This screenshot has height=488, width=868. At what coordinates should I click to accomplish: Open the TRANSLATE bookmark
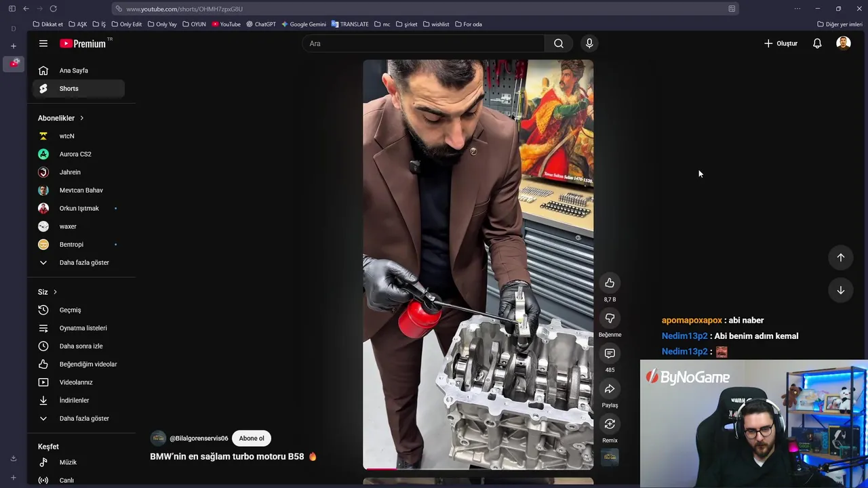[350, 24]
